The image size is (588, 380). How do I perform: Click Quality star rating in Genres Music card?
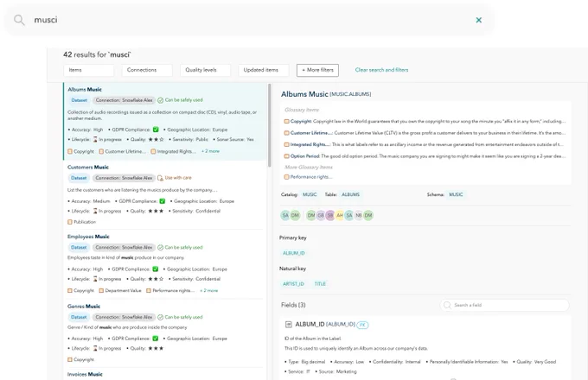(156, 349)
